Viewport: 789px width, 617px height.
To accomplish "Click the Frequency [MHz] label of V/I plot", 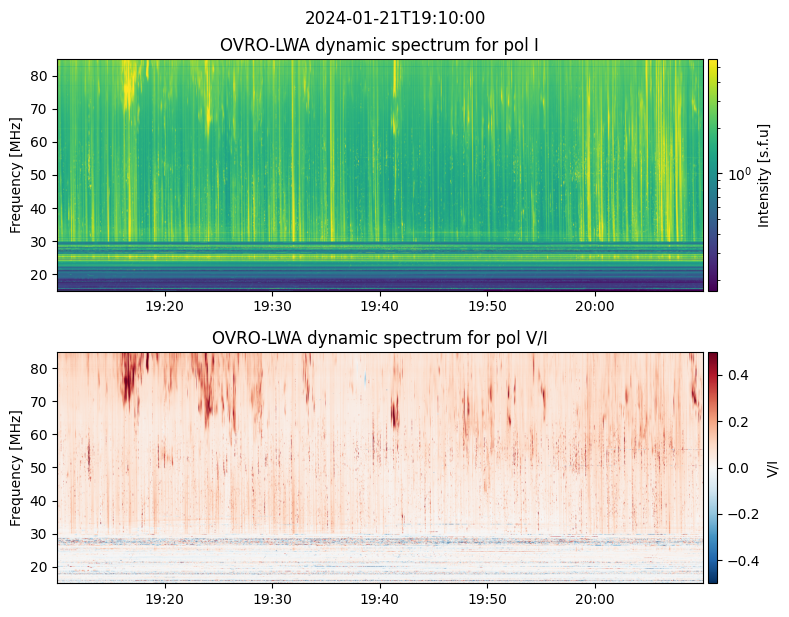I will 16,467.
